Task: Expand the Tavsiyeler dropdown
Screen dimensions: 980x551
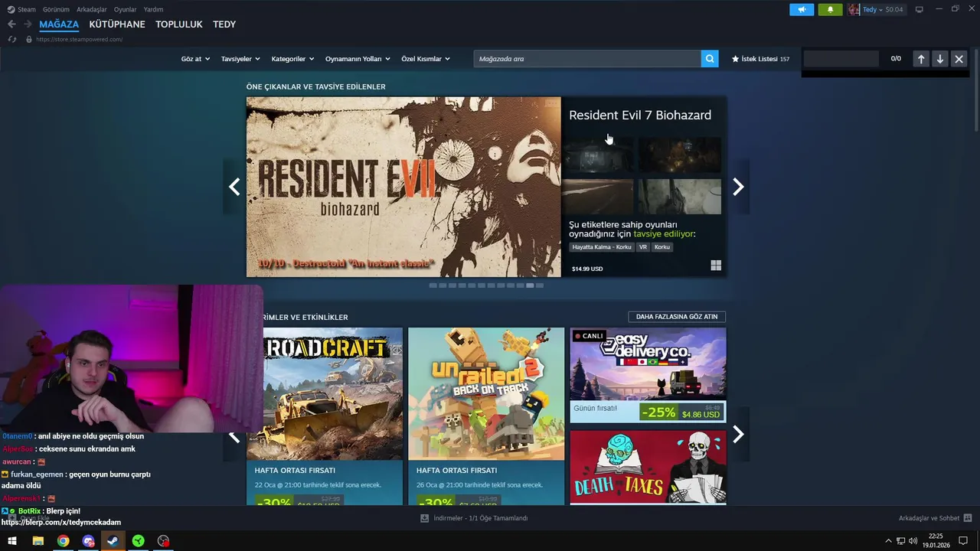Action: coord(240,59)
